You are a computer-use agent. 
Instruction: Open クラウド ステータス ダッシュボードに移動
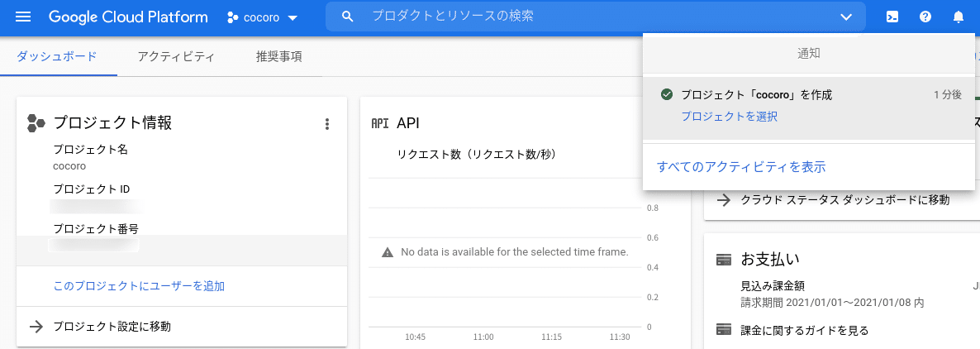[844, 200]
